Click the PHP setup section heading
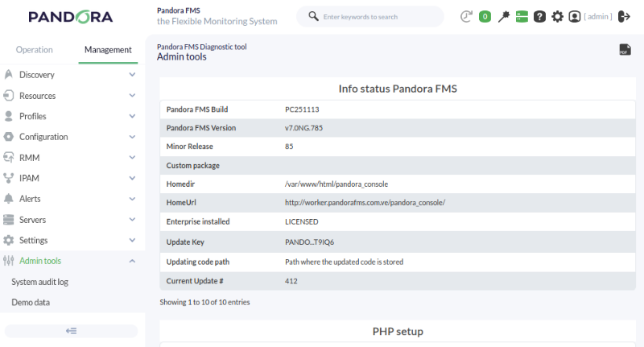This screenshot has height=347, width=644. pos(398,332)
